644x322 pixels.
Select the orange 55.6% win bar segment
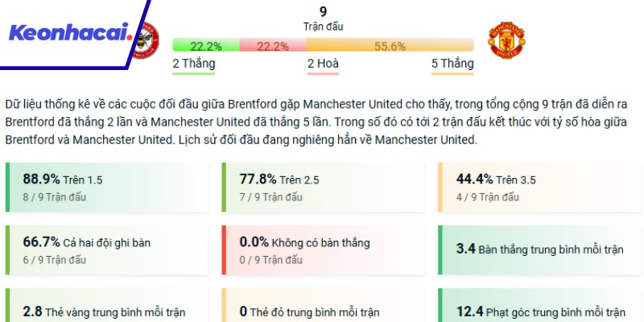(x=390, y=46)
